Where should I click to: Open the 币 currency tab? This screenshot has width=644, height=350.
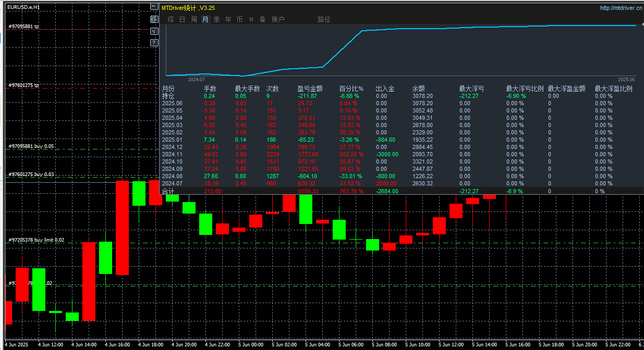(239, 19)
